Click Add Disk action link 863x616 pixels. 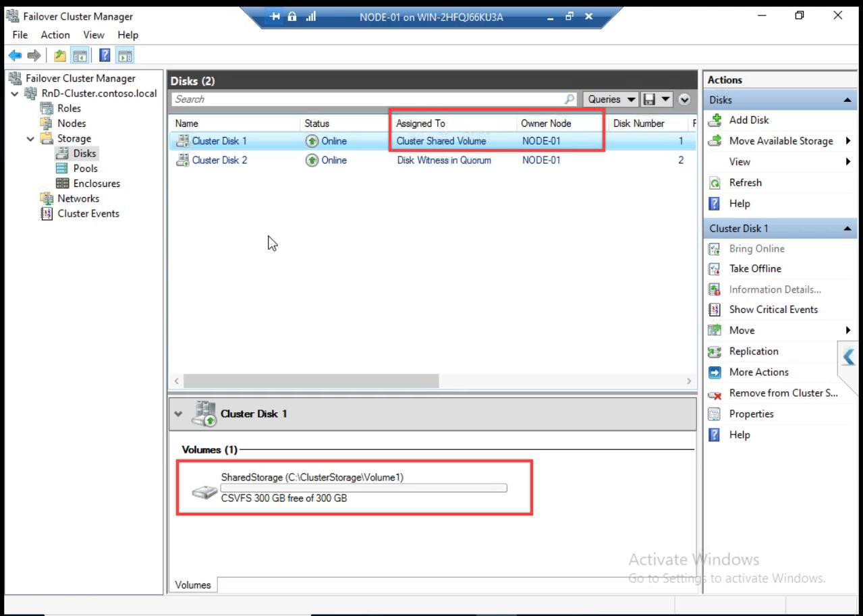point(749,120)
